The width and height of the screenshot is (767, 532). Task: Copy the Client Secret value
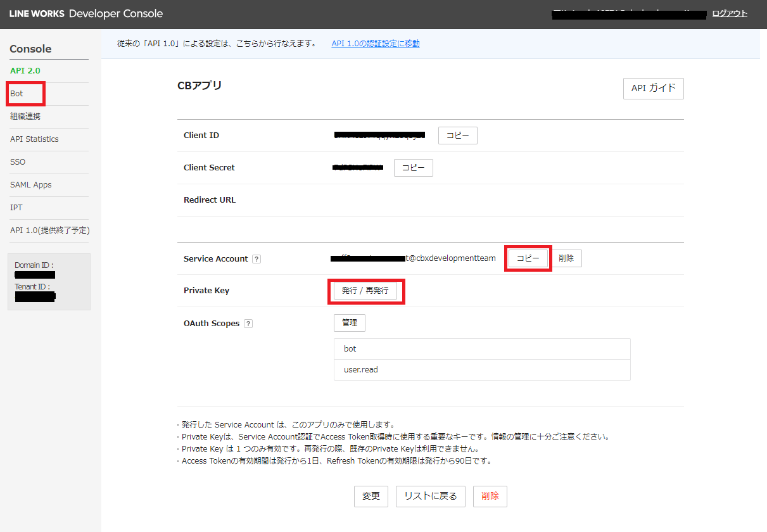click(x=413, y=168)
